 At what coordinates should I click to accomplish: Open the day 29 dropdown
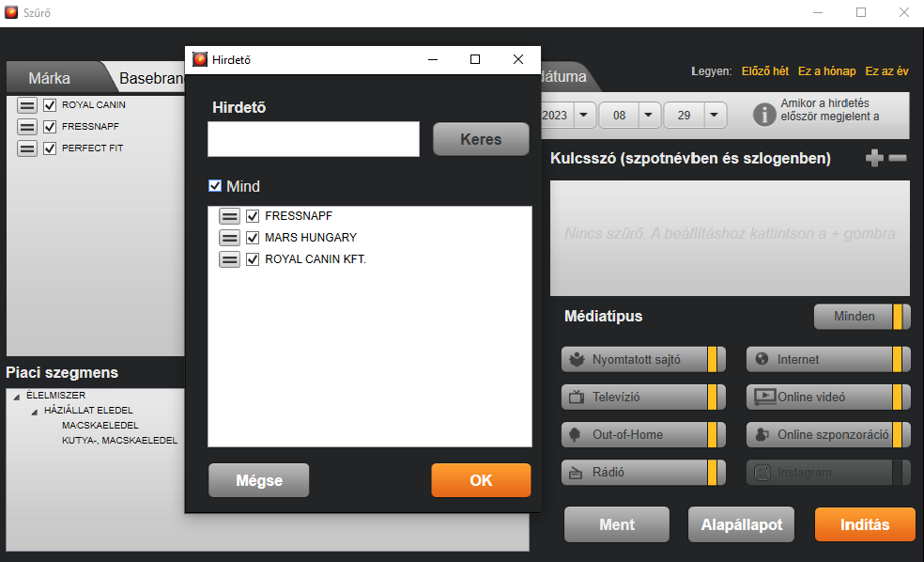point(714,115)
